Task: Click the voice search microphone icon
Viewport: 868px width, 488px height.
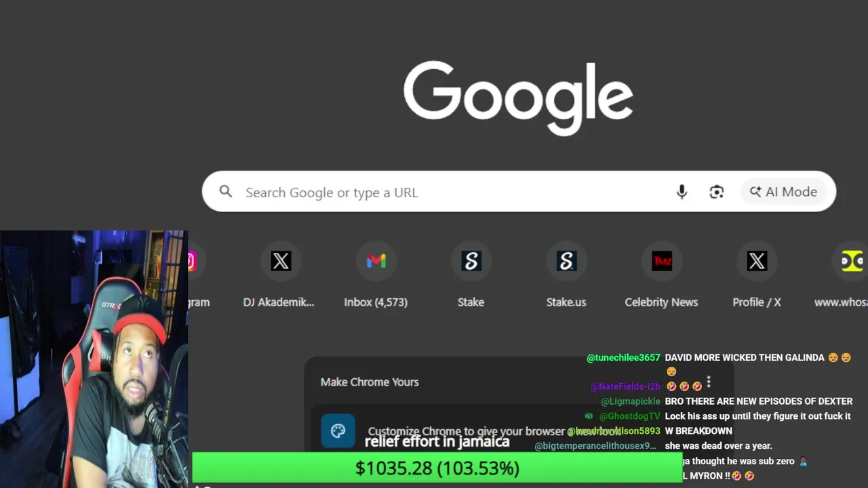Action: pyautogui.click(x=682, y=192)
